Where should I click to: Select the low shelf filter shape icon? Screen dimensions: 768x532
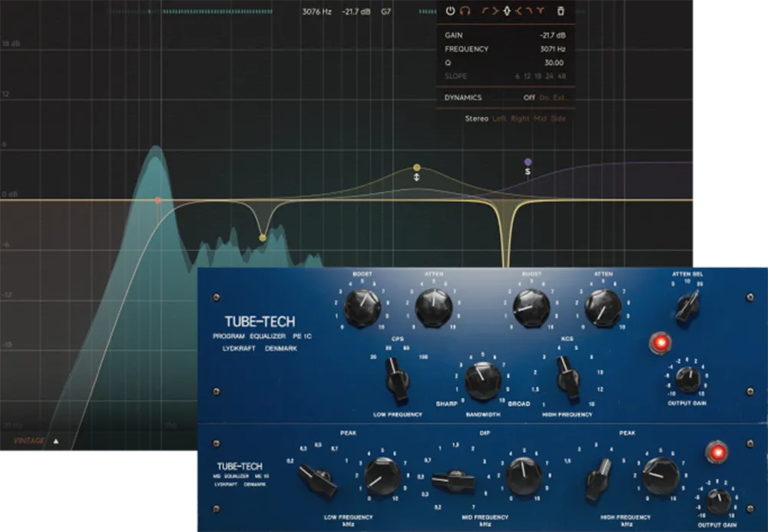[495, 11]
